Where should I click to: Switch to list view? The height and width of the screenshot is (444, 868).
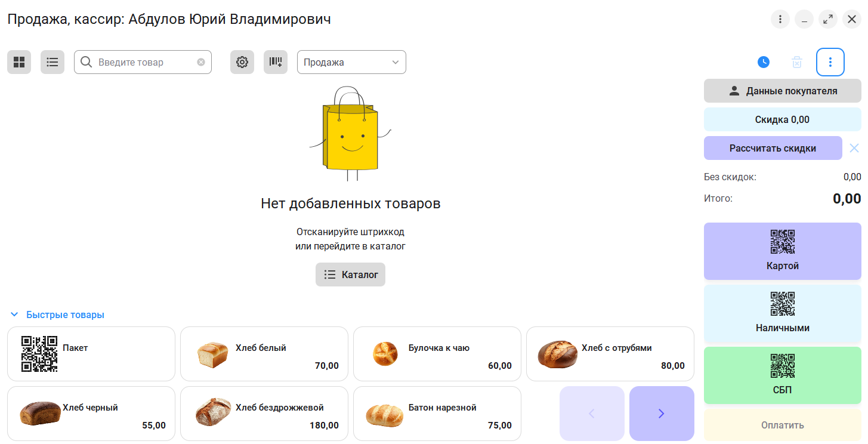(52, 62)
